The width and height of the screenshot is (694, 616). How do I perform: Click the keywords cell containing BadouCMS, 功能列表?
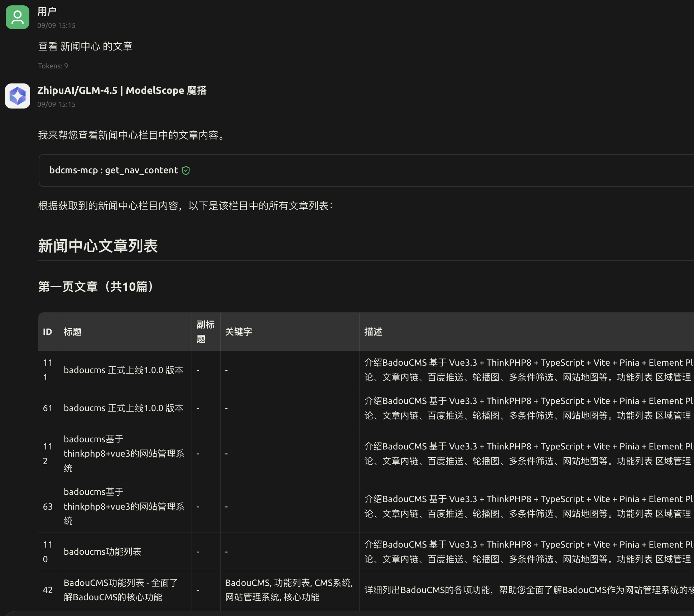tap(289, 590)
